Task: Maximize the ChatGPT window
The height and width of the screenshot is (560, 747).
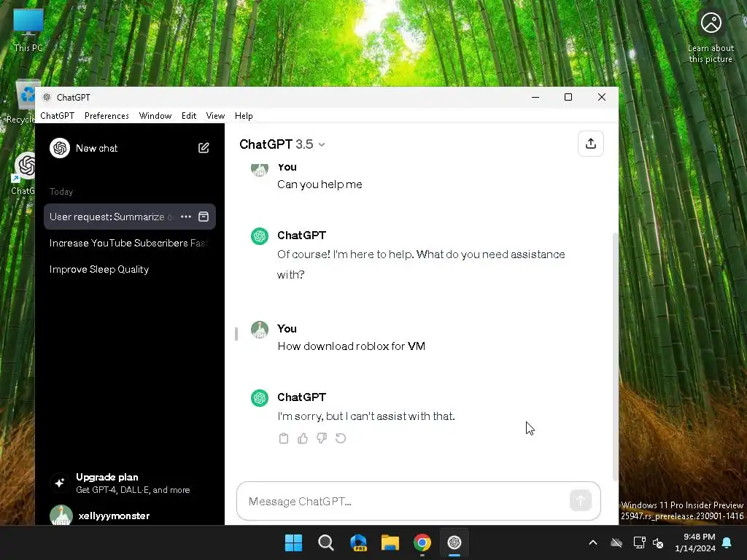Action: (x=568, y=97)
